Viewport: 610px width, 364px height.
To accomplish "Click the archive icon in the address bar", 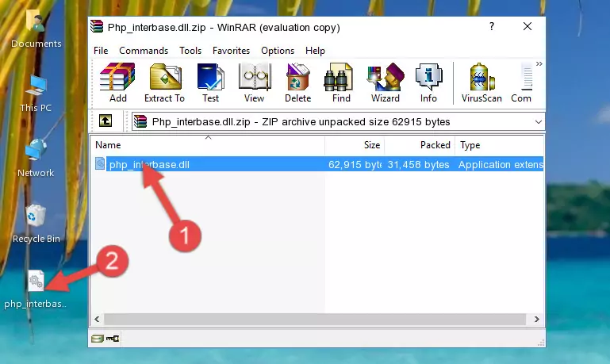I will coord(140,121).
